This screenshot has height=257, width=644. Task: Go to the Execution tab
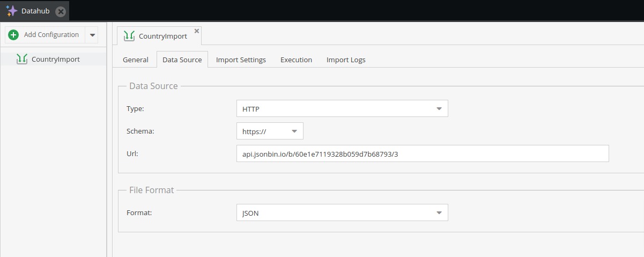point(296,60)
